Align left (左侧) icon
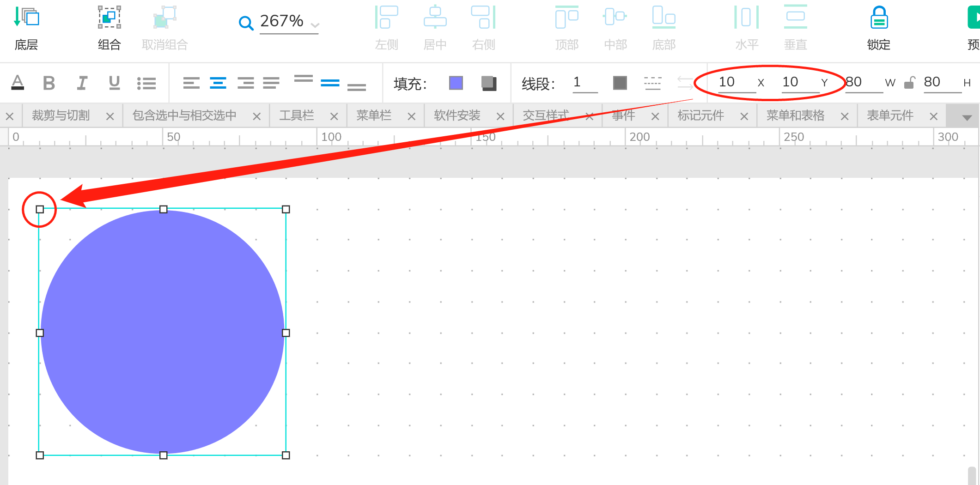 pyautogui.click(x=387, y=18)
